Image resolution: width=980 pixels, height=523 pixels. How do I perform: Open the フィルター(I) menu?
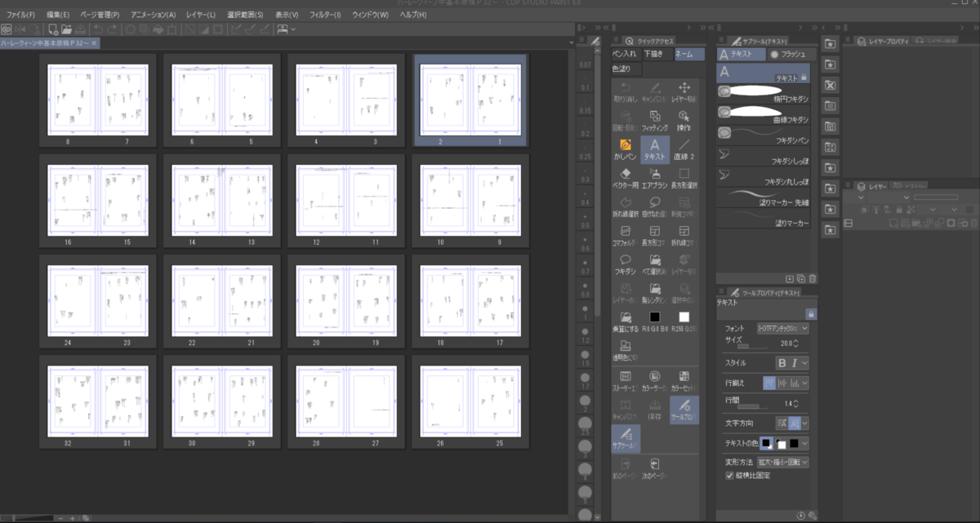coord(325,16)
